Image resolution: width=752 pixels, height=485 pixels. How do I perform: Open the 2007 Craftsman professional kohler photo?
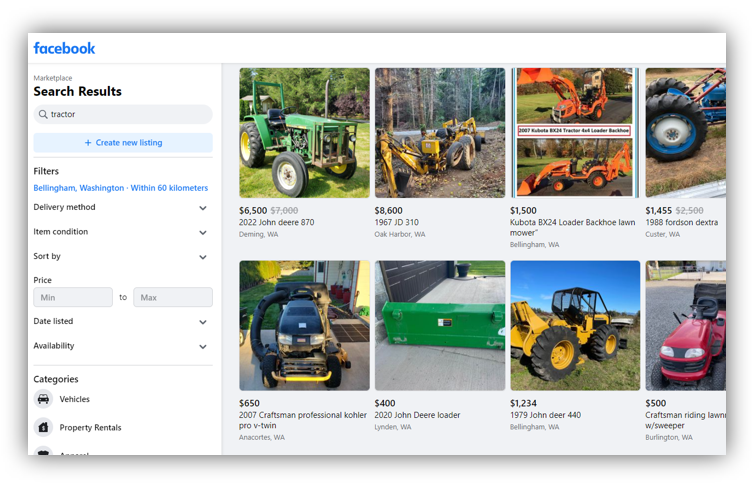tap(305, 326)
